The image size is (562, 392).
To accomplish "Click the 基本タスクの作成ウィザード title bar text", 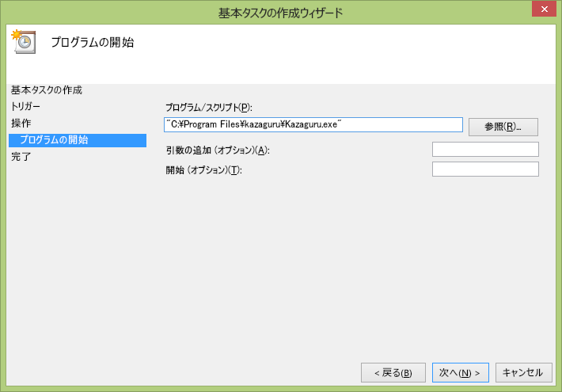I will pyautogui.click(x=281, y=13).
